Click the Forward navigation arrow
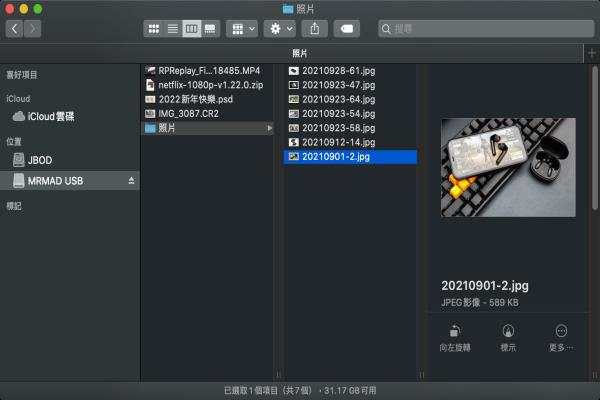Screen dimensions: 600x400 click(33, 29)
